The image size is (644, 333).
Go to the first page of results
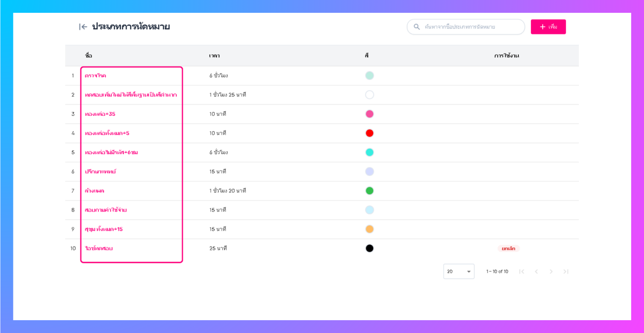point(522,272)
